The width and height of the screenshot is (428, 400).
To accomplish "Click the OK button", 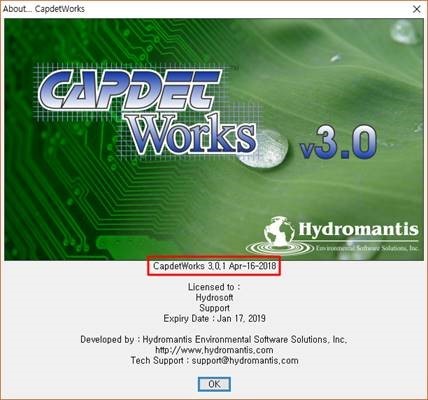I will [214, 384].
